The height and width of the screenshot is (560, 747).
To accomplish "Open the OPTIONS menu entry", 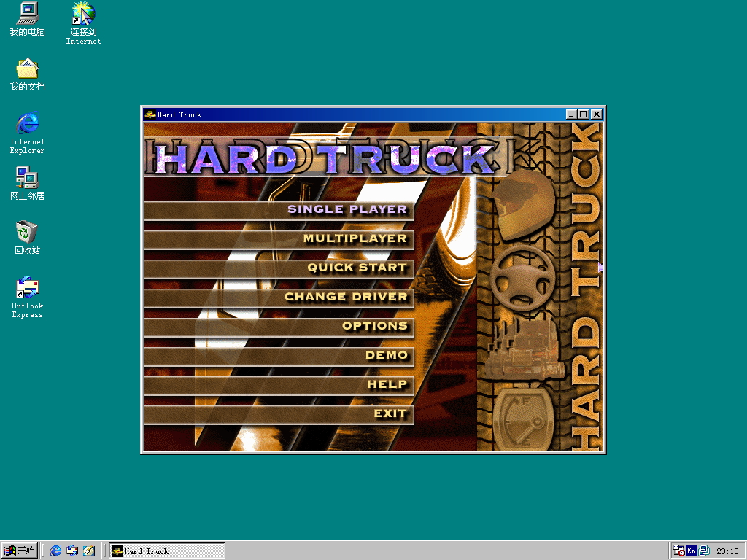I will point(374,326).
